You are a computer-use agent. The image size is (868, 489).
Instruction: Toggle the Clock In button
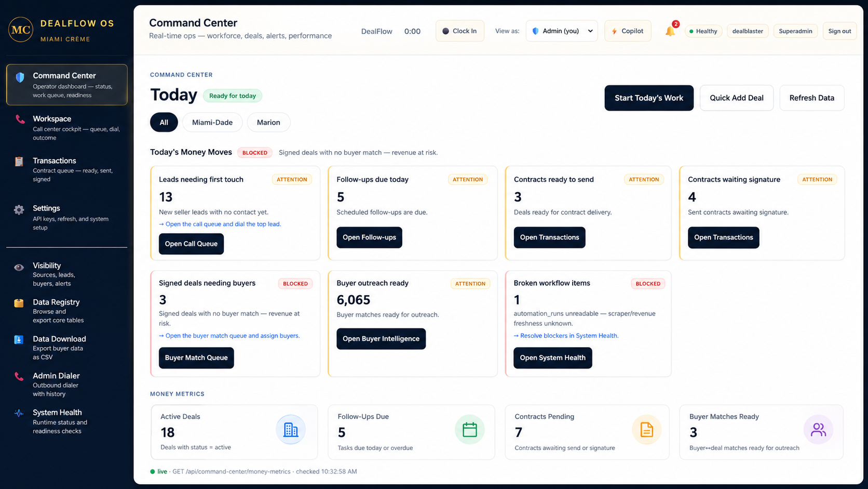pyautogui.click(x=460, y=31)
